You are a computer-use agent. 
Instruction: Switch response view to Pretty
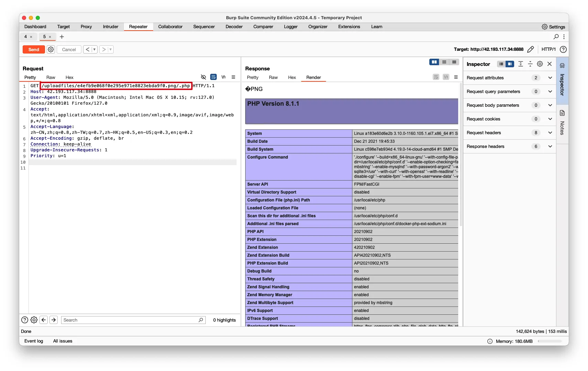(253, 78)
